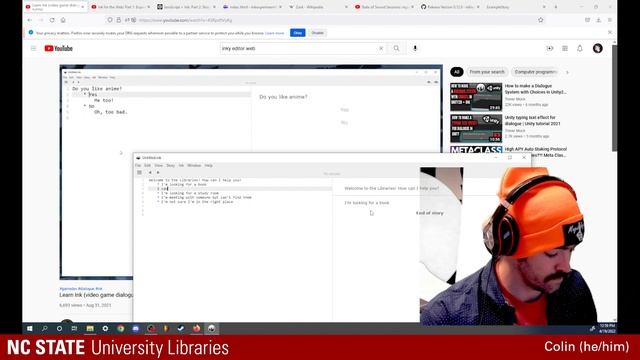Open the Window menu in Inky
640x360 pixels.
(194, 165)
